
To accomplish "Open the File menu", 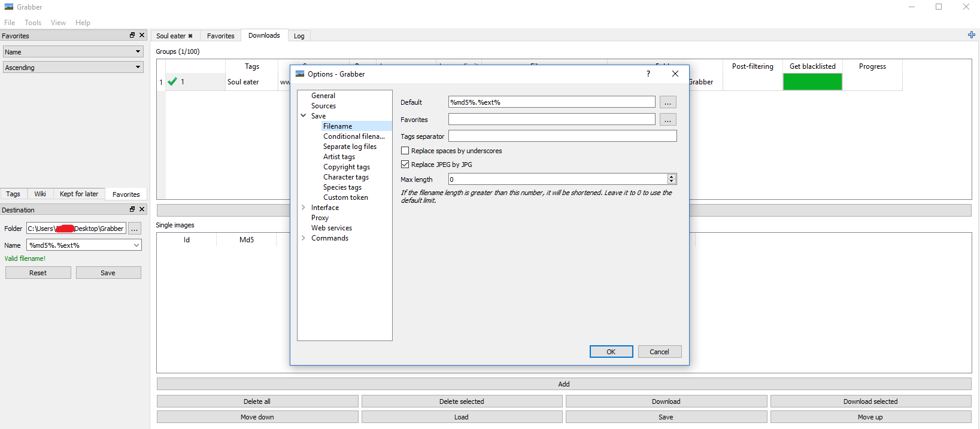I will coord(10,23).
